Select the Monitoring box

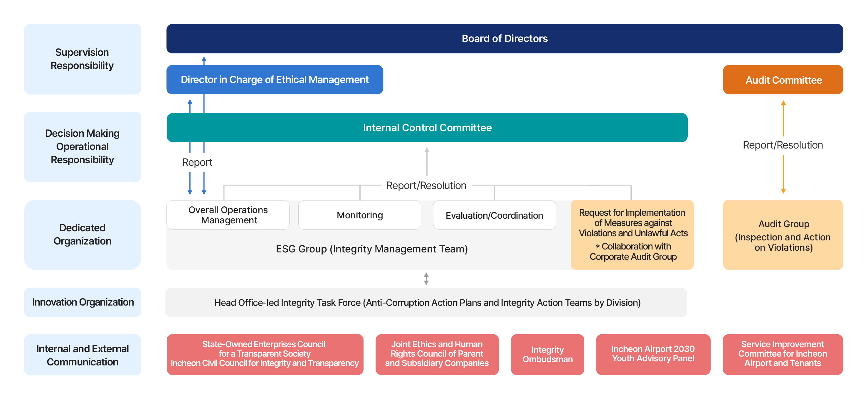(x=359, y=215)
